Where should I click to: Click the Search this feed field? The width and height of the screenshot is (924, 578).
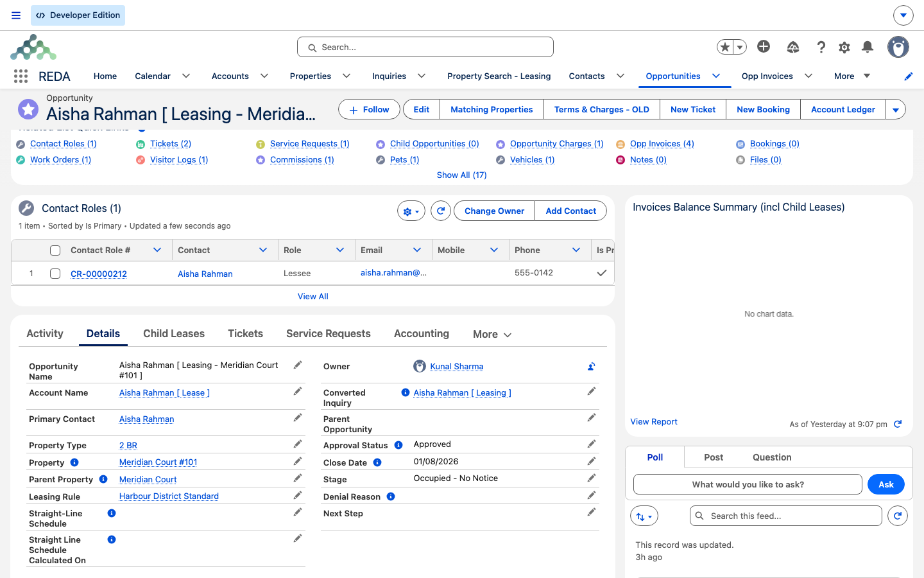pos(786,516)
